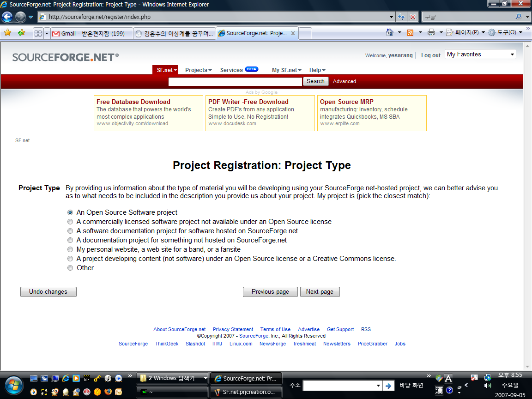Expand the address bar URL history dropdown

tap(391, 17)
